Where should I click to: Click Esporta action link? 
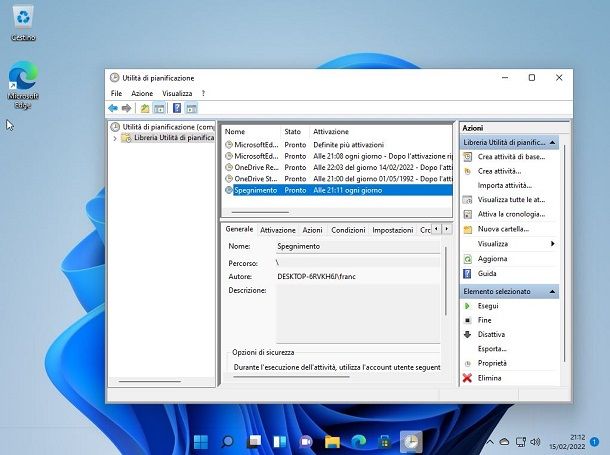pyautogui.click(x=492, y=349)
